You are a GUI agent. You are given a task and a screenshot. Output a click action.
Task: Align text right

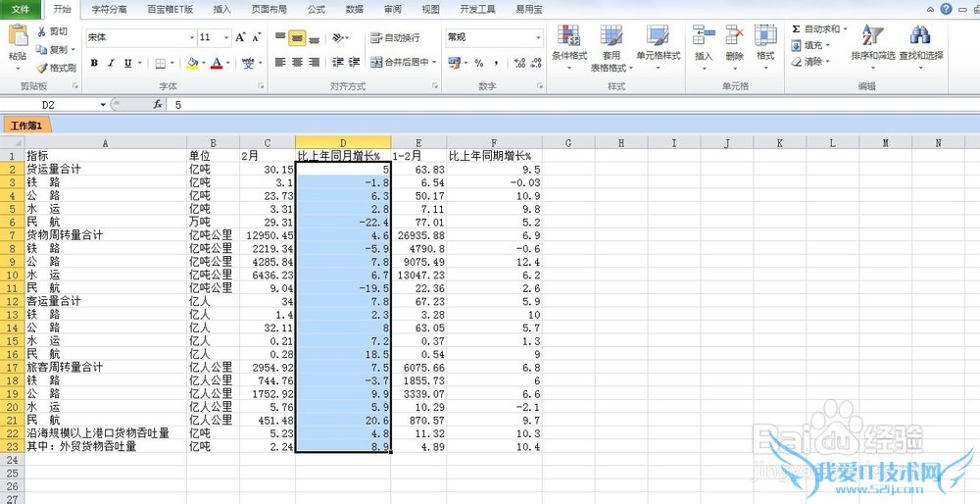(315, 63)
